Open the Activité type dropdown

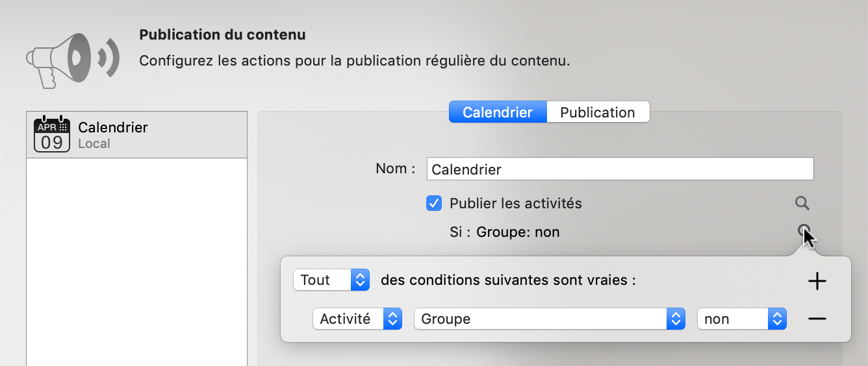pyautogui.click(x=357, y=319)
